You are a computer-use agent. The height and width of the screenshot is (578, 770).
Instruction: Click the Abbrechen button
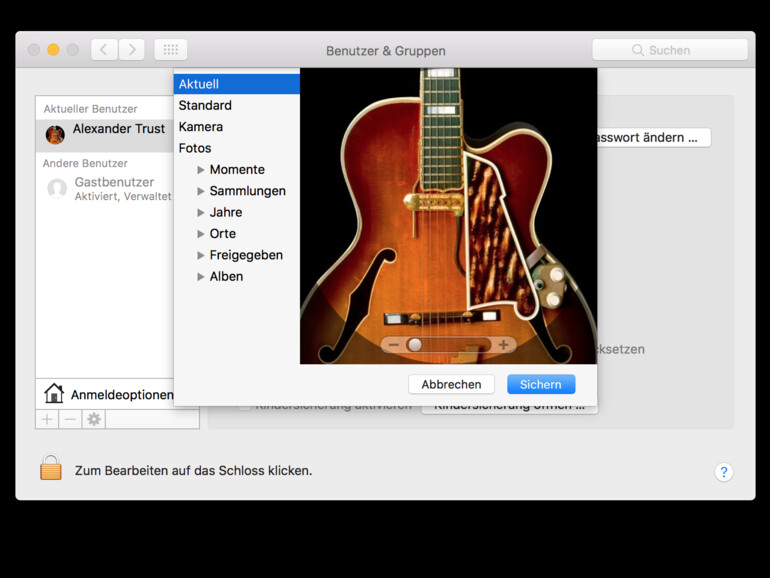pyautogui.click(x=451, y=385)
